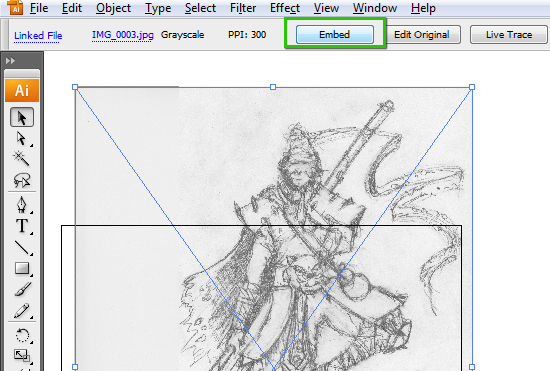Select the Rectangle tool
The height and width of the screenshot is (371, 550).
tap(22, 268)
